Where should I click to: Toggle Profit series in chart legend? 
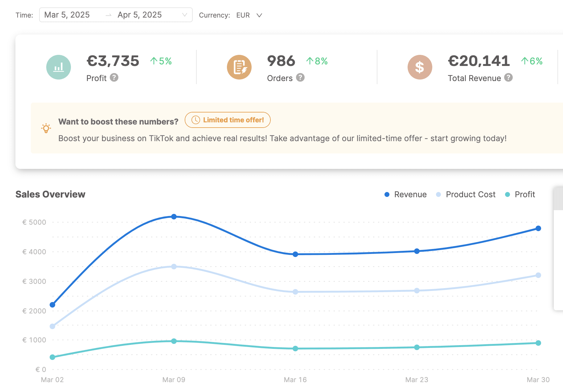[520, 194]
